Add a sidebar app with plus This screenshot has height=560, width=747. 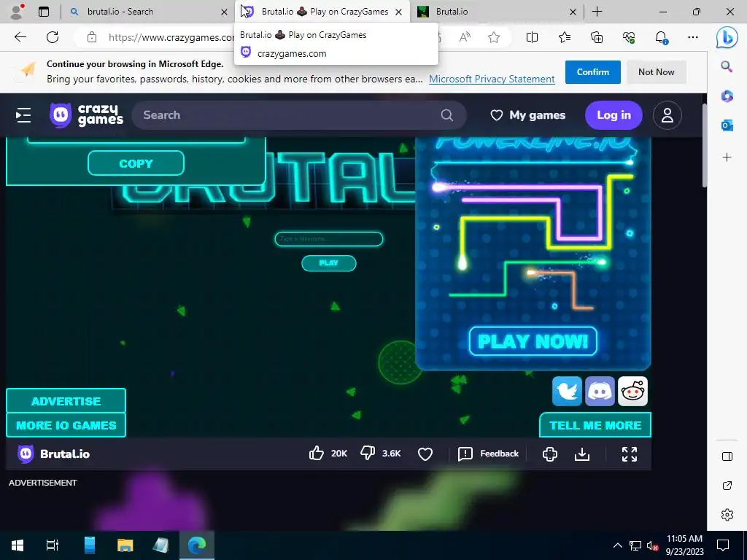point(727,157)
